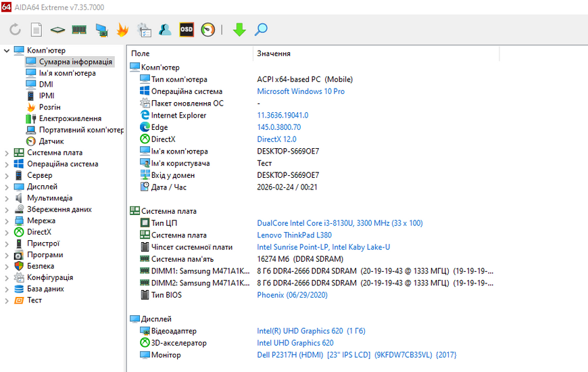Expand the Сервер tree node

6,175
